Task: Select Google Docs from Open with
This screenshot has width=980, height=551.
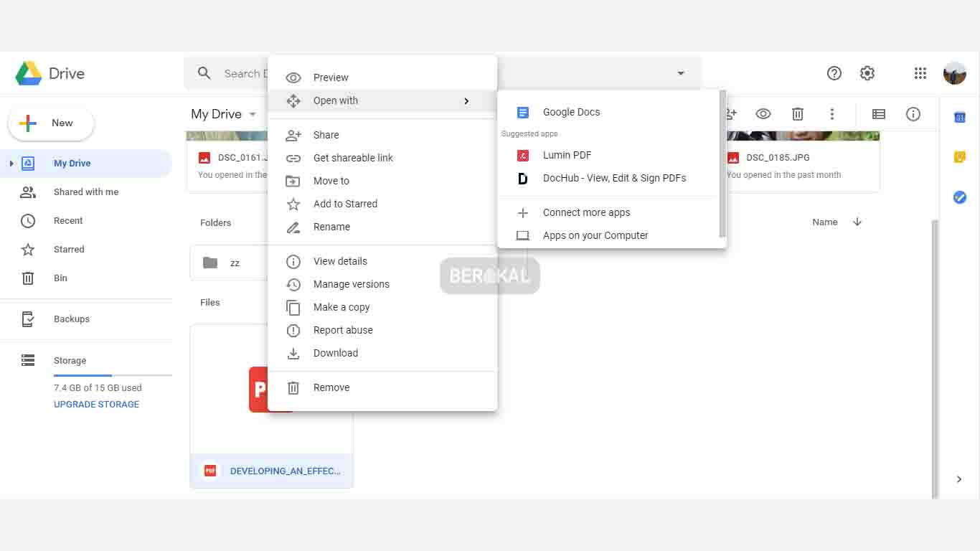Action: pos(571,112)
